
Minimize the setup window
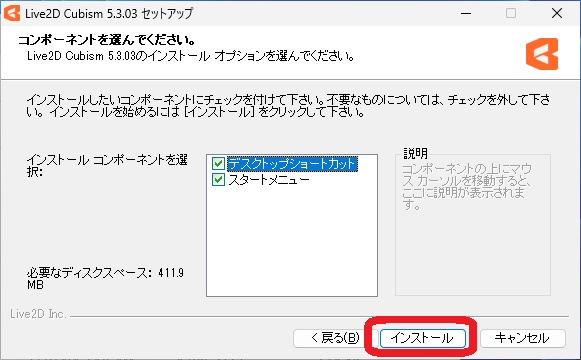(466, 13)
